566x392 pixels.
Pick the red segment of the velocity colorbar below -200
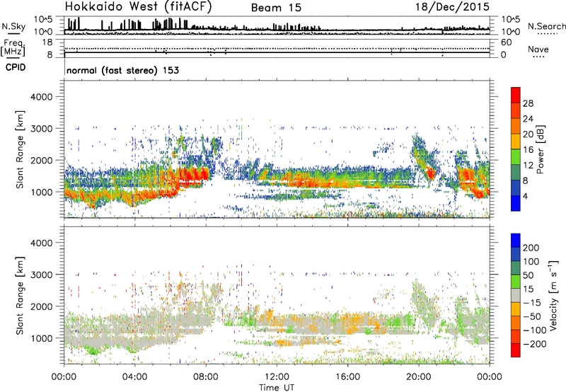click(516, 350)
